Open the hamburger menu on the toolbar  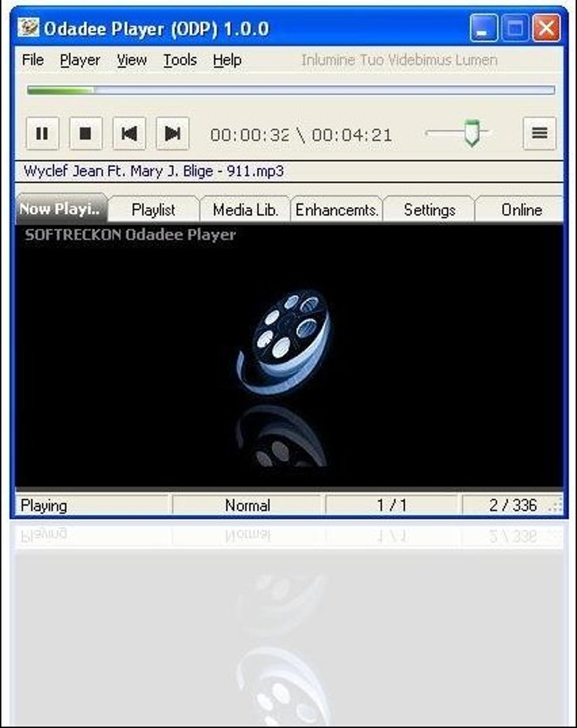tap(539, 133)
